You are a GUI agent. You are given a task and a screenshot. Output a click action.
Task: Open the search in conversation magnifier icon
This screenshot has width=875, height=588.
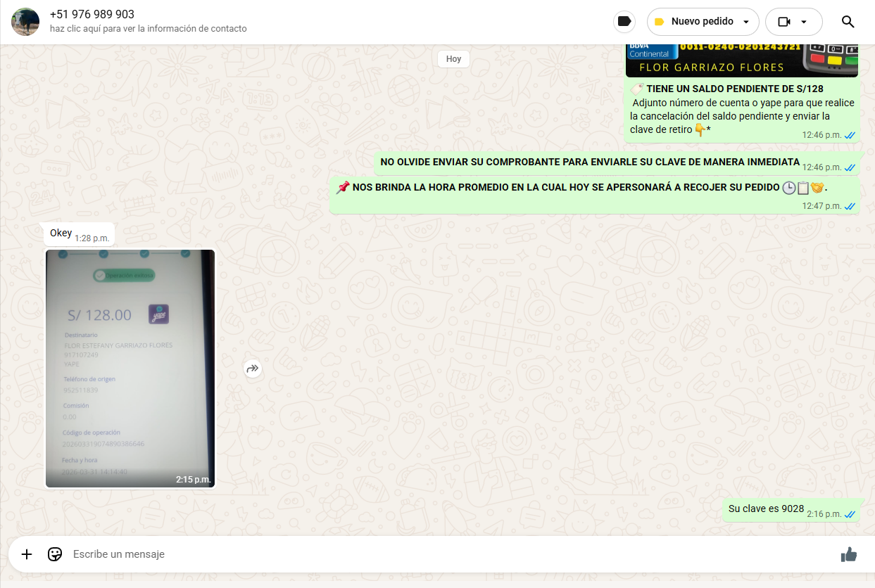tap(848, 22)
